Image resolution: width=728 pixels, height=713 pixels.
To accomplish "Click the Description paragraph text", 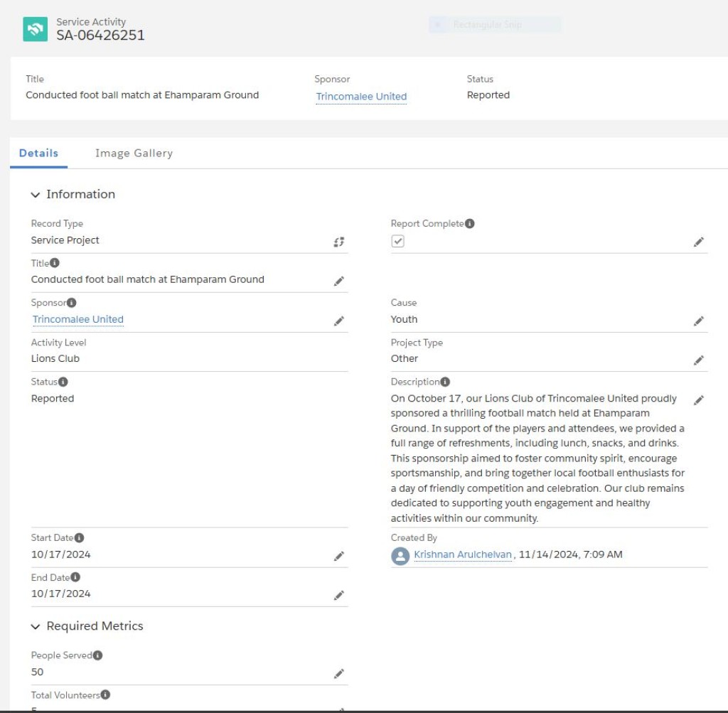I will pyautogui.click(x=537, y=459).
